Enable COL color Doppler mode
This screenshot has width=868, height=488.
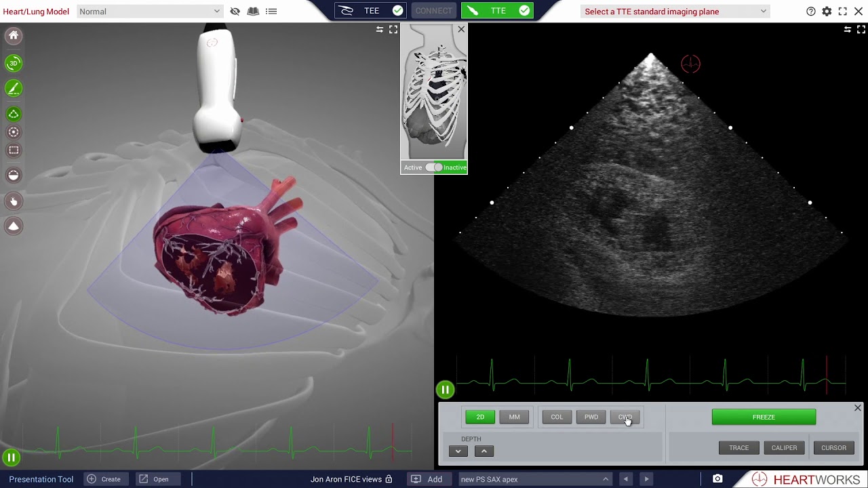click(557, 417)
